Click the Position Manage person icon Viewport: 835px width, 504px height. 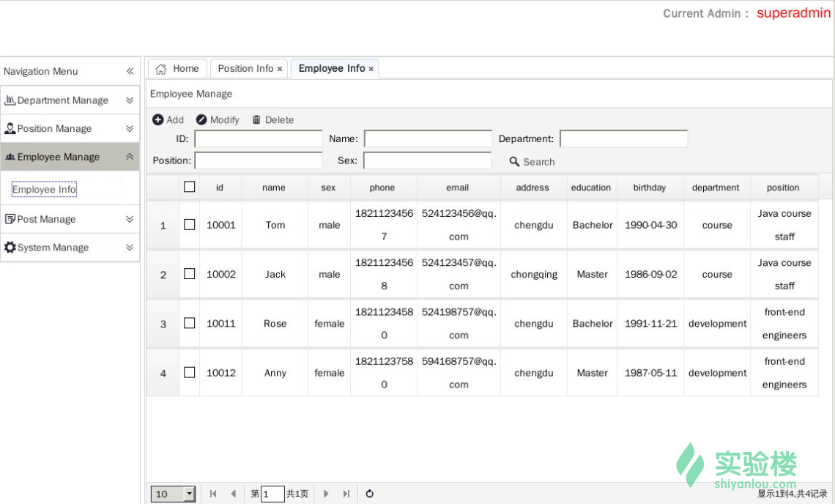pos(10,128)
